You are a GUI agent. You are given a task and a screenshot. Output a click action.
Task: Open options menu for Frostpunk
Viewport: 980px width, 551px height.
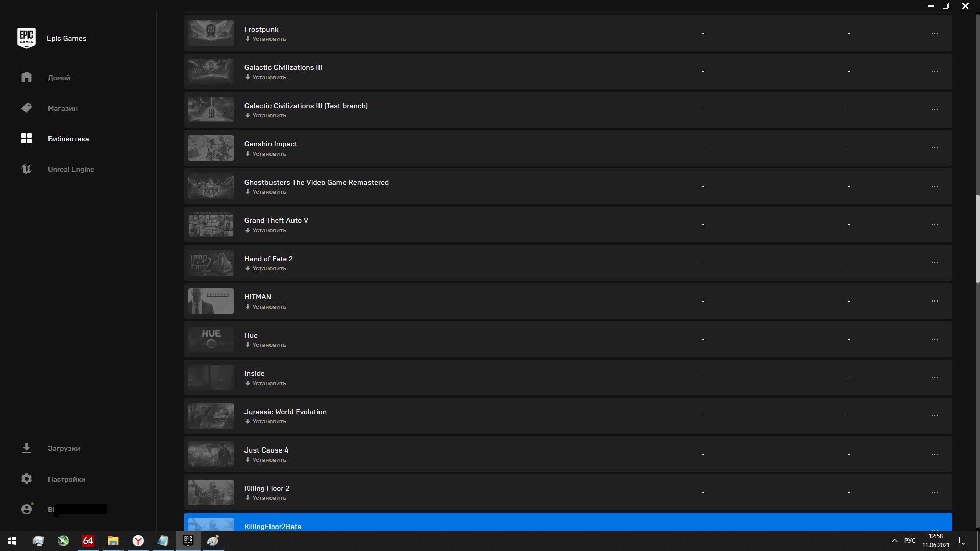tap(934, 33)
